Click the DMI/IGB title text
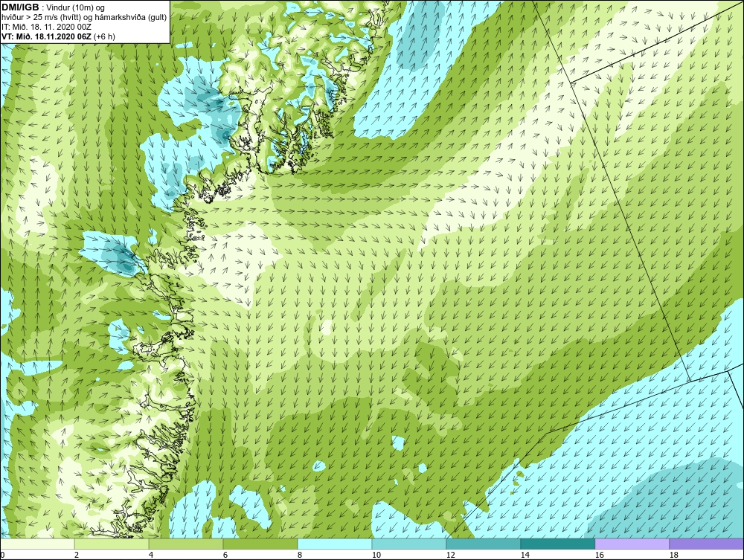 point(20,7)
